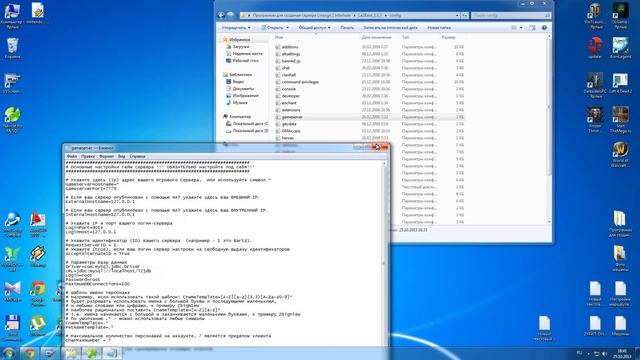640x360 pixels.
Task: Select the 'geodata' file in Explorer
Action: point(289,124)
